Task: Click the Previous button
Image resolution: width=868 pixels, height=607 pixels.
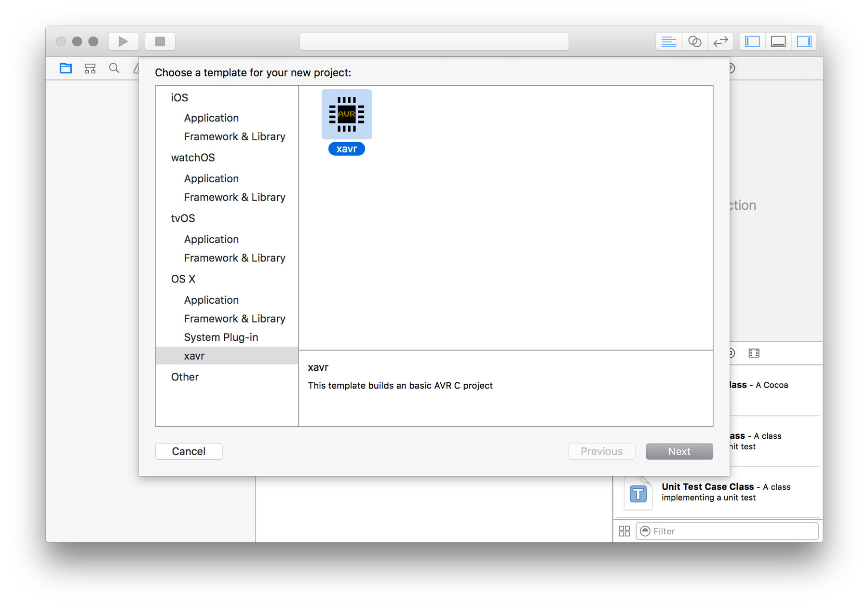Action: (601, 451)
